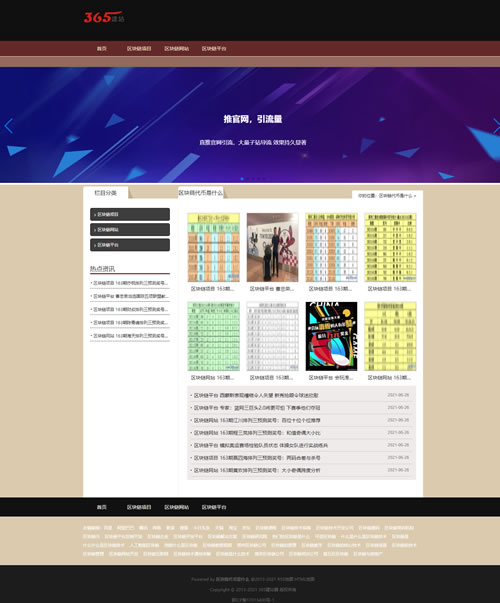Open 区块链平台 in the top navigation bar
Viewport: 500px width, 603px height.
coord(214,48)
